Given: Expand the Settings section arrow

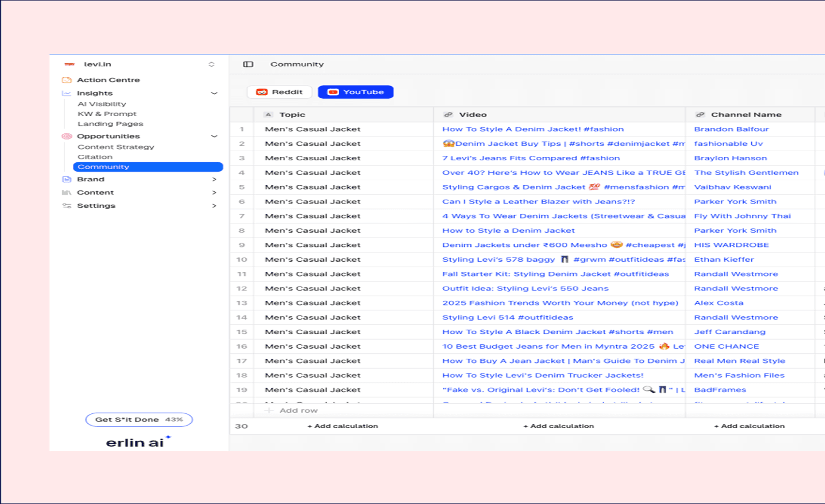Looking at the screenshot, I should (x=214, y=206).
